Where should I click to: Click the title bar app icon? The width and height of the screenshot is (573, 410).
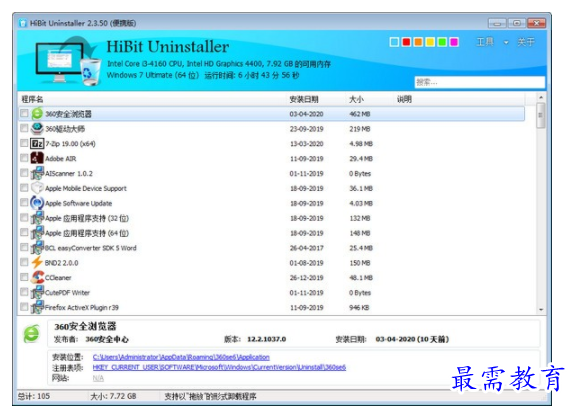point(23,23)
